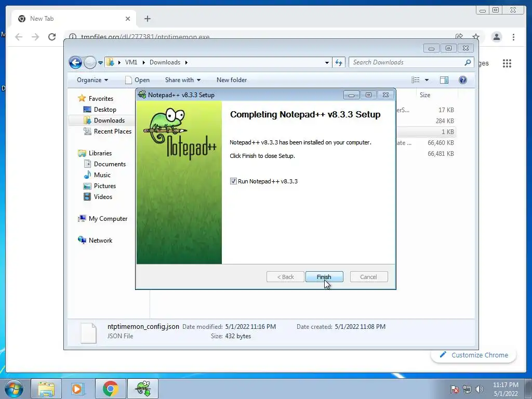Click Chrome back button
532x399 pixels.
pos(19,37)
